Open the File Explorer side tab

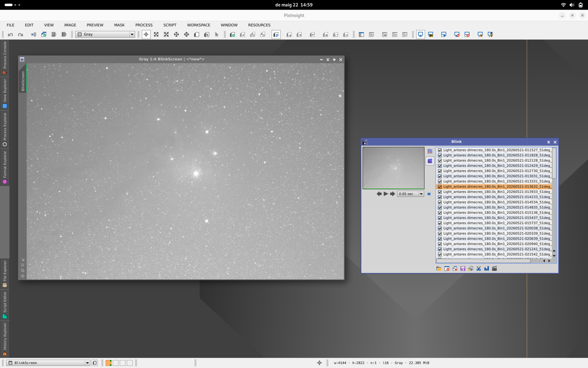(x=5, y=274)
